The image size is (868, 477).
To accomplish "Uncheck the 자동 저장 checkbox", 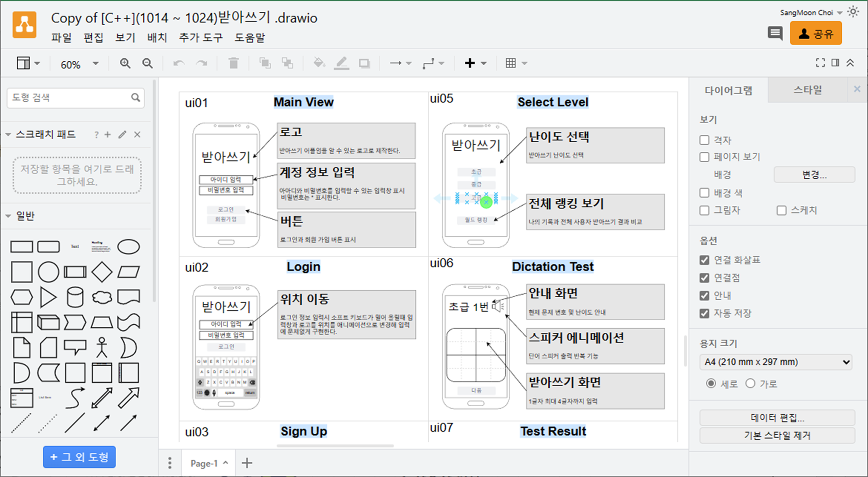I will coord(704,313).
